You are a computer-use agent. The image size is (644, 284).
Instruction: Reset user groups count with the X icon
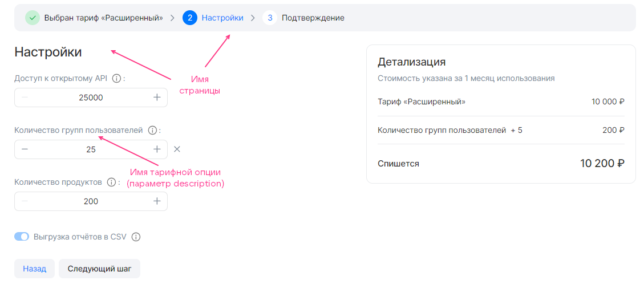pyautogui.click(x=177, y=149)
